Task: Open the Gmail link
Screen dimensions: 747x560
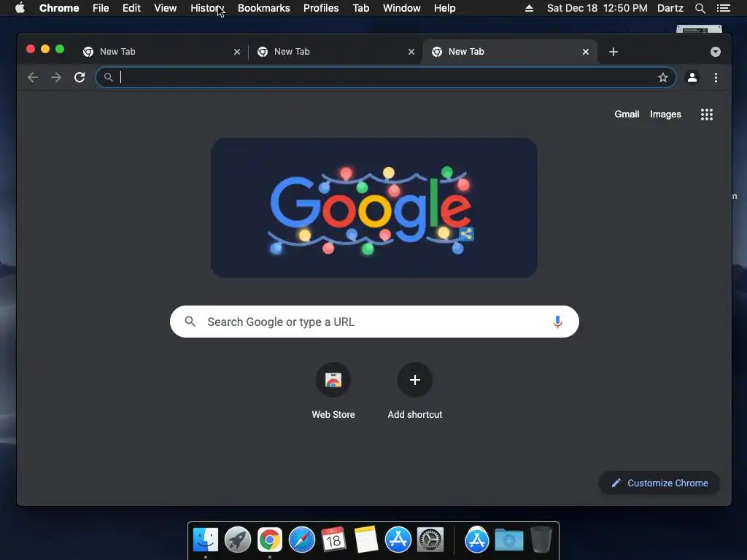Action: coord(627,114)
